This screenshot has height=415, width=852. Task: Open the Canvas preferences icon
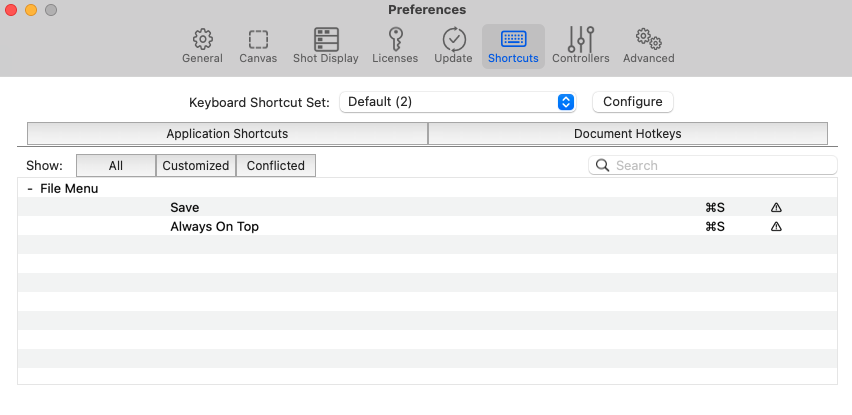pos(258,40)
